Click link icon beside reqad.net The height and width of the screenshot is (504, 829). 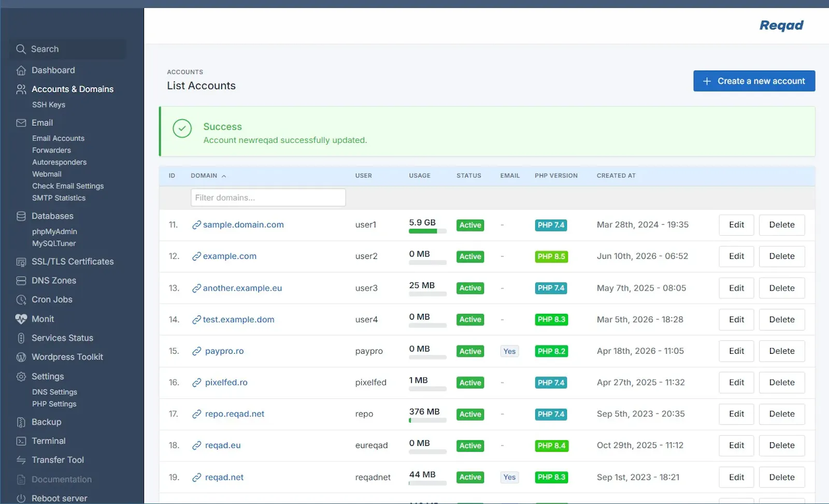click(x=196, y=477)
